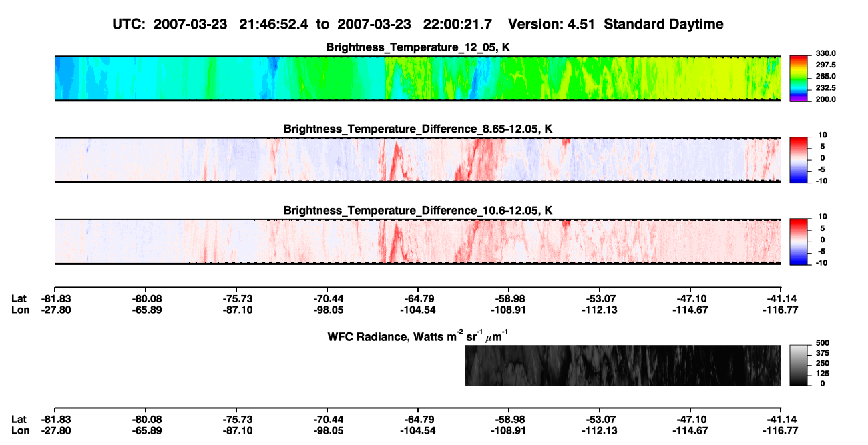The image size is (868, 445).
Task: Click longitude -112.13 on axis above WFC panel
Action: pyautogui.click(x=600, y=310)
